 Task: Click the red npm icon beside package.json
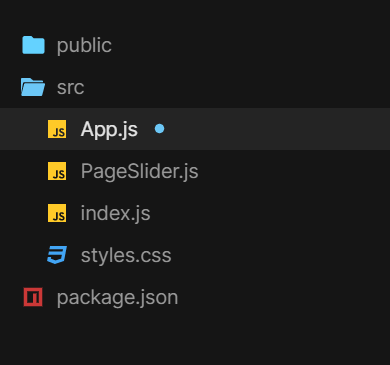pos(33,297)
